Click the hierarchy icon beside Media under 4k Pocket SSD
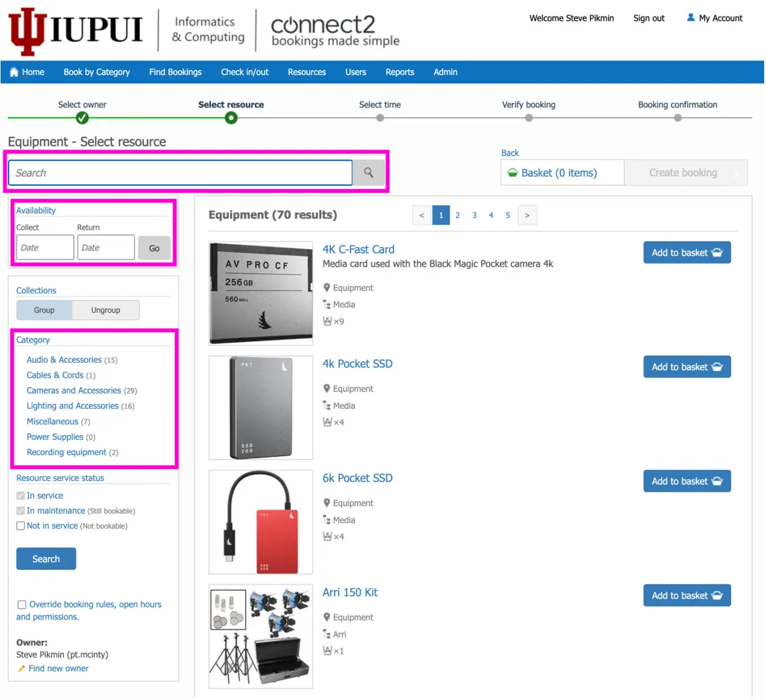Image resolution: width=766 pixels, height=700 pixels. coord(327,406)
